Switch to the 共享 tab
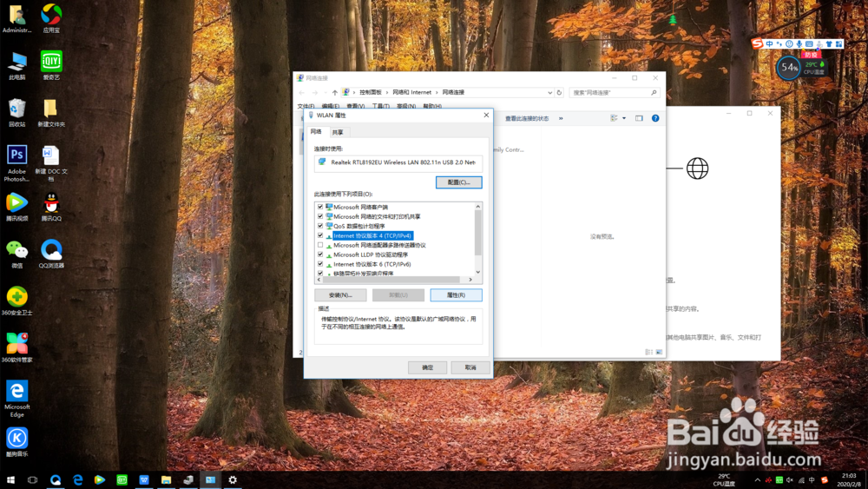Viewport: 868px width, 489px height. (x=338, y=132)
